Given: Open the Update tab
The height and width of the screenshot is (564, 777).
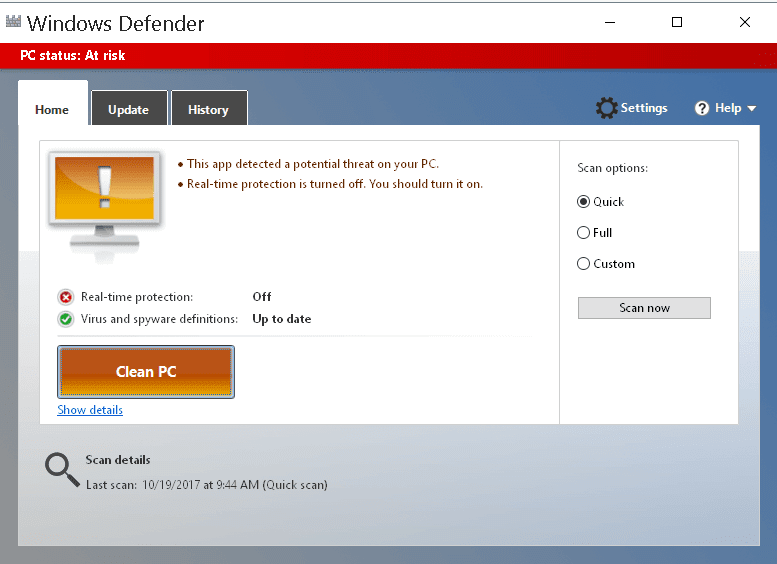Looking at the screenshot, I should pos(129,110).
